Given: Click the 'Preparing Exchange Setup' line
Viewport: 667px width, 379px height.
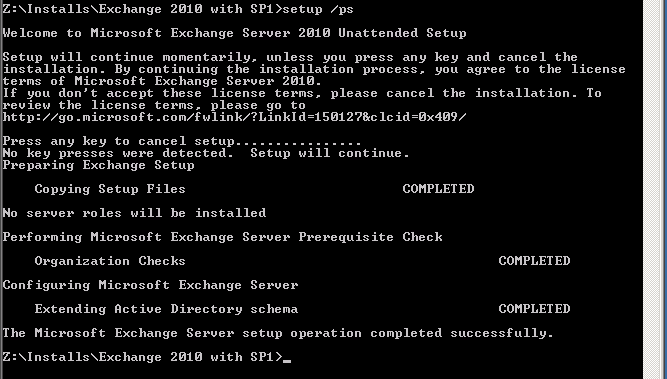Looking at the screenshot, I should click(98, 165).
